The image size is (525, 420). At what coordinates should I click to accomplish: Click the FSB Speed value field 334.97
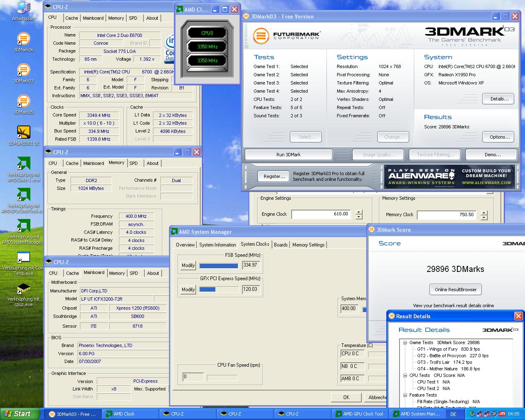(x=251, y=265)
